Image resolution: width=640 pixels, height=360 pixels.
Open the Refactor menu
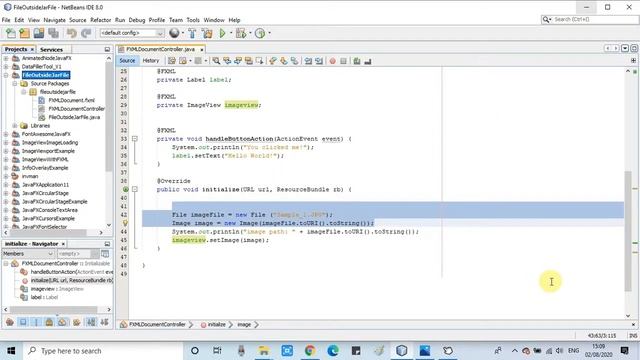[100, 20]
